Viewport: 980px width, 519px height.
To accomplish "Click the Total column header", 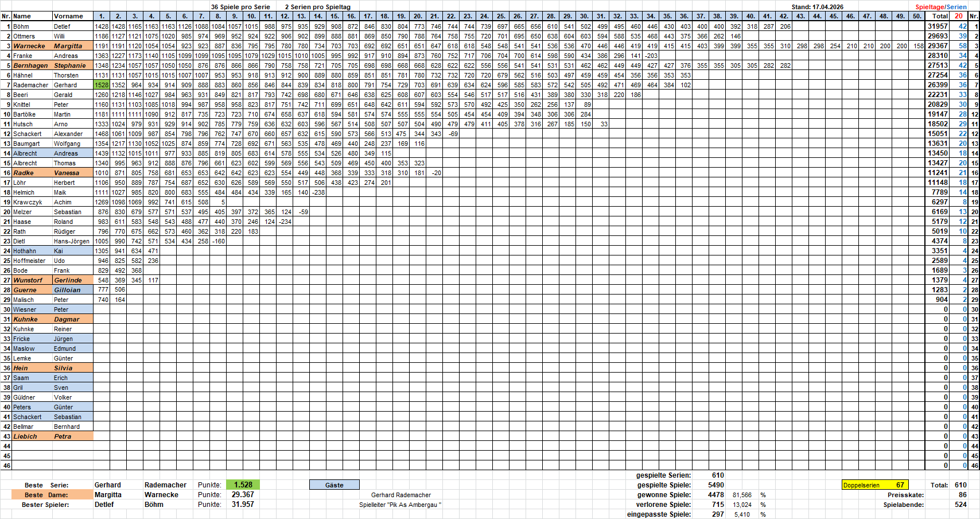I will (940, 16).
